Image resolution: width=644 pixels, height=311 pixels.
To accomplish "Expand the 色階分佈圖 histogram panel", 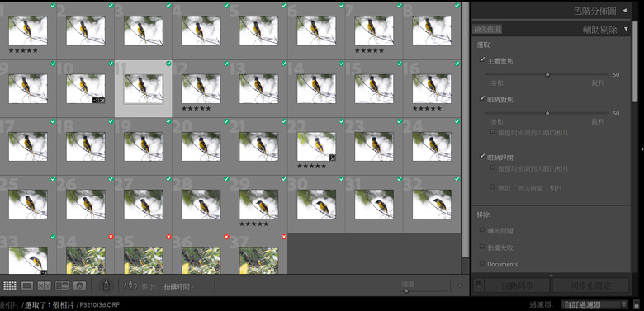I will pyautogui.click(x=625, y=11).
